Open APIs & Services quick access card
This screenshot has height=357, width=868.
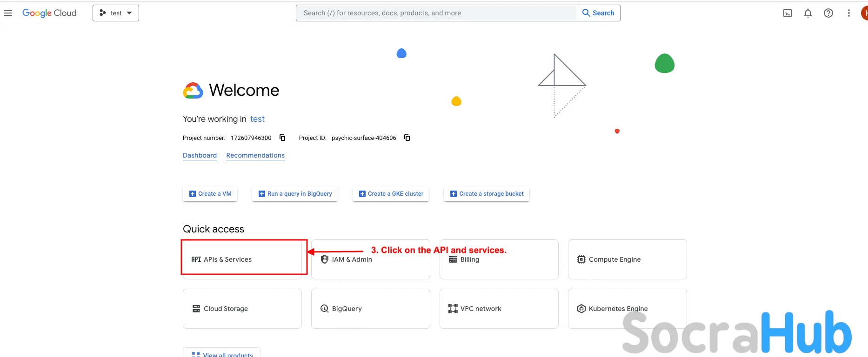click(242, 259)
